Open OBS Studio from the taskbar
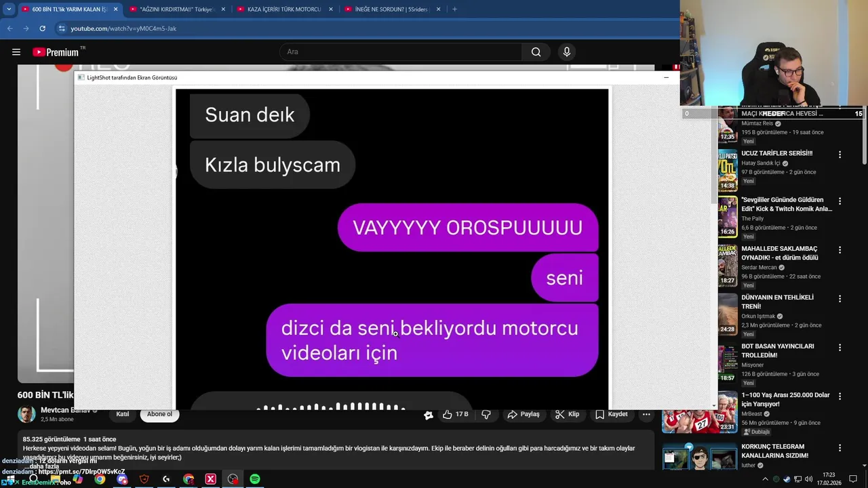The image size is (868, 488). (233, 479)
